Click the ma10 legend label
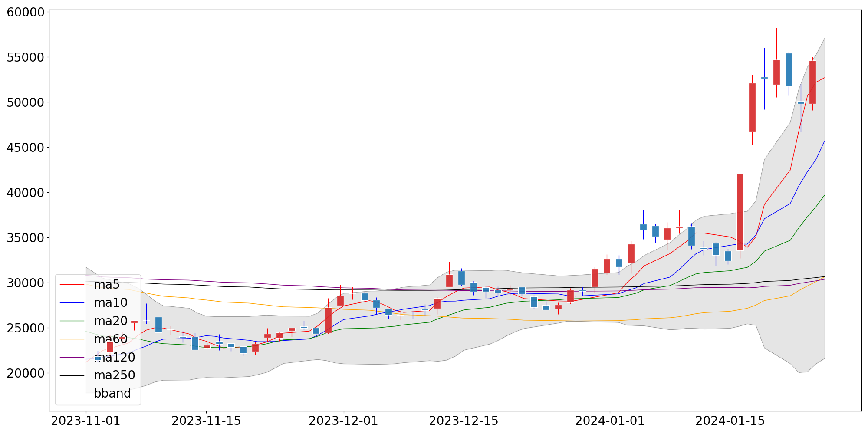Screen dimensions: 868x434 click(111, 303)
